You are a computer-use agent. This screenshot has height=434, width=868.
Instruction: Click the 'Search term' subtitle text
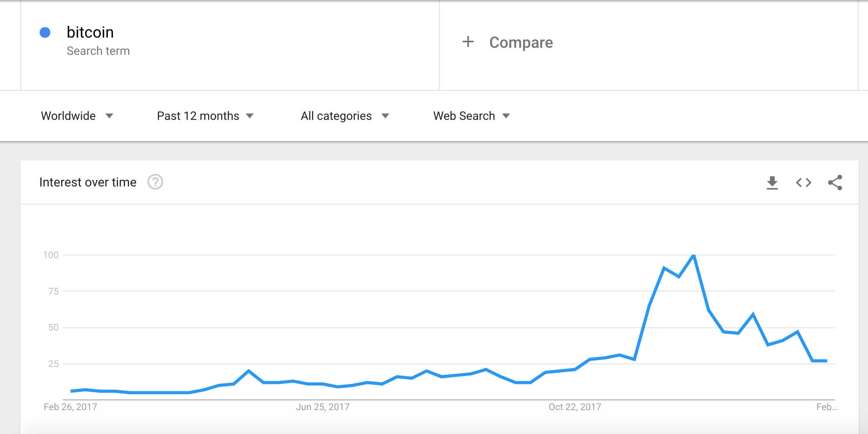point(98,51)
